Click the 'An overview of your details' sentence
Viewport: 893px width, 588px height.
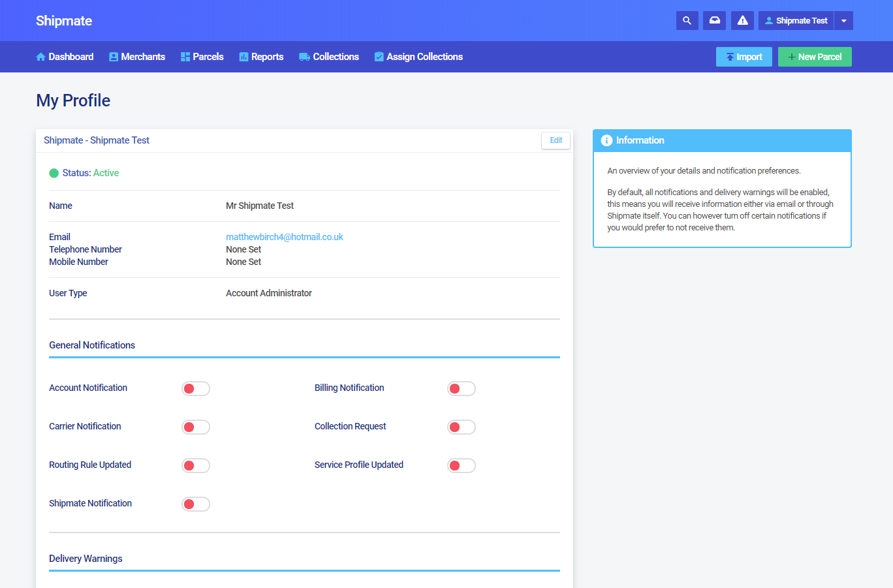point(704,171)
